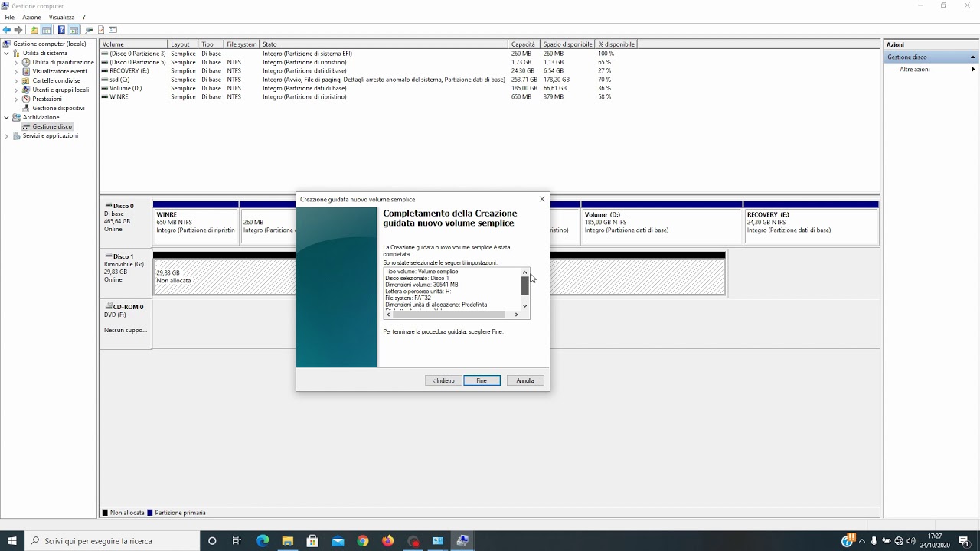Image resolution: width=980 pixels, height=551 pixels.
Task: Click the Fine button in the wizard
Action: (482, 380)
